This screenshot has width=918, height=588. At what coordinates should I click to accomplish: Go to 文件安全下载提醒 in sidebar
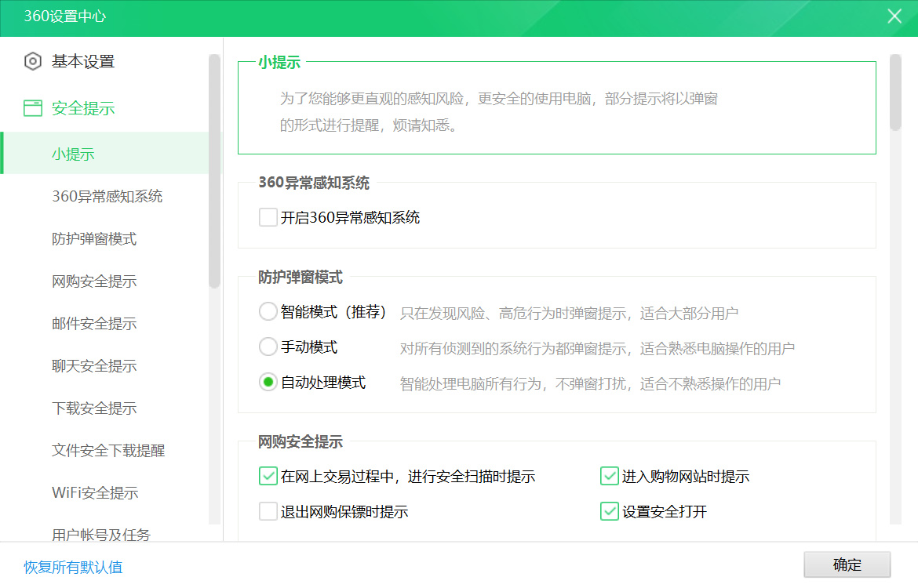coord(108,450)
